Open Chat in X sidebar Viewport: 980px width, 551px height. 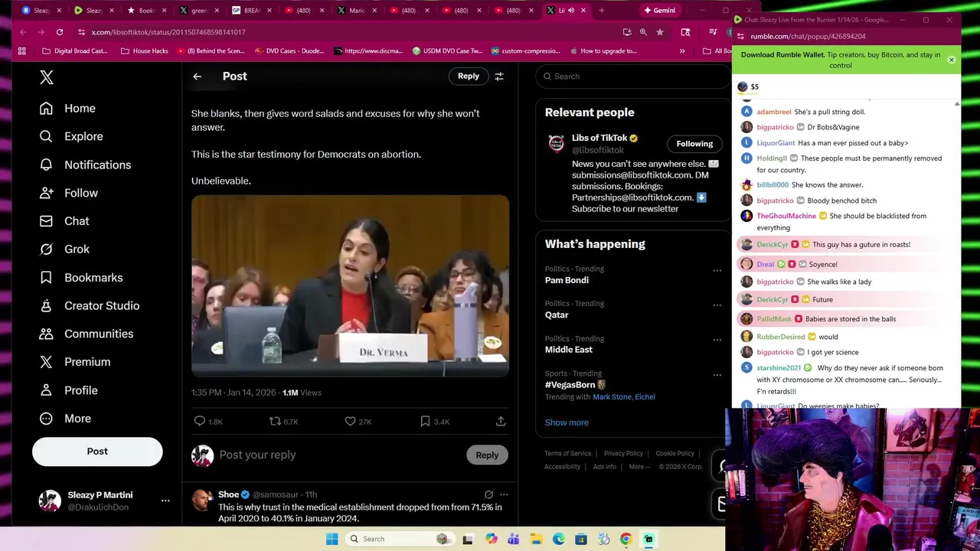coord(64,221)
